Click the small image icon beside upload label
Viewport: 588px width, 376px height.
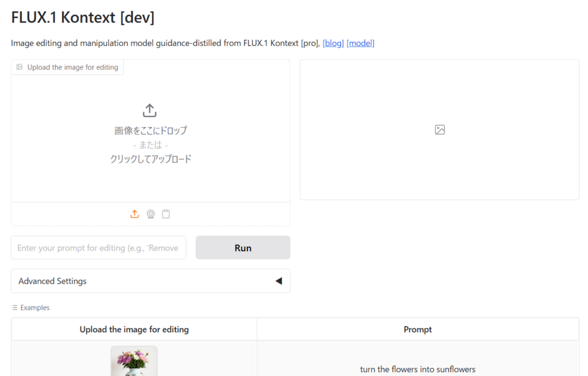click(x=20, y=67)
